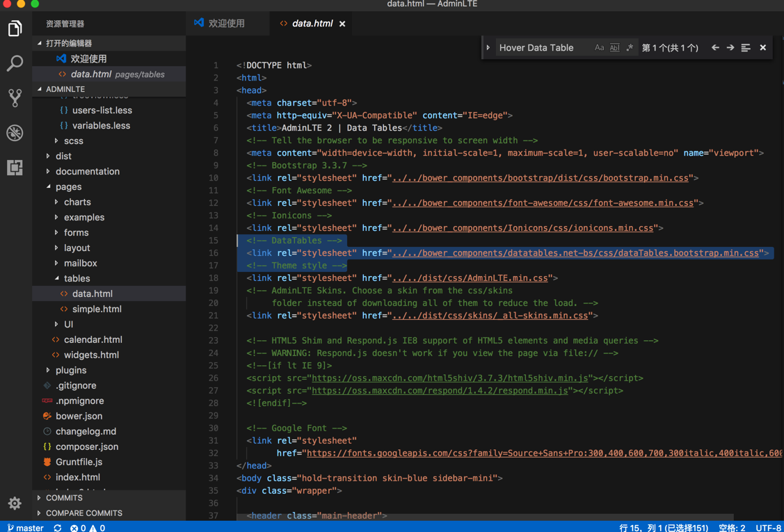Image resolution: width=784 pixels, height=532 pixels.
Task: Collapse the tables folder
Action: pyautogui.click(x=77, y=279)
